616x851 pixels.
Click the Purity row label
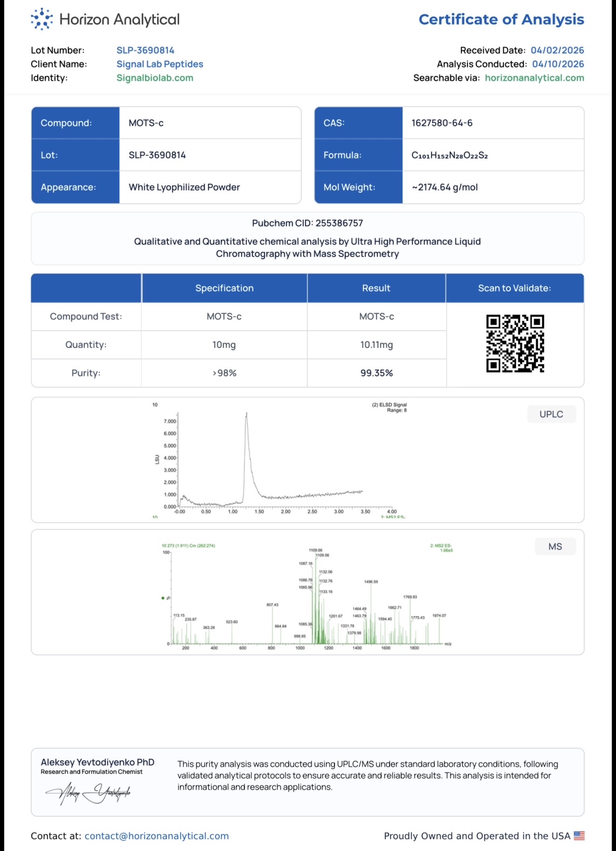(x=86, y=373)
